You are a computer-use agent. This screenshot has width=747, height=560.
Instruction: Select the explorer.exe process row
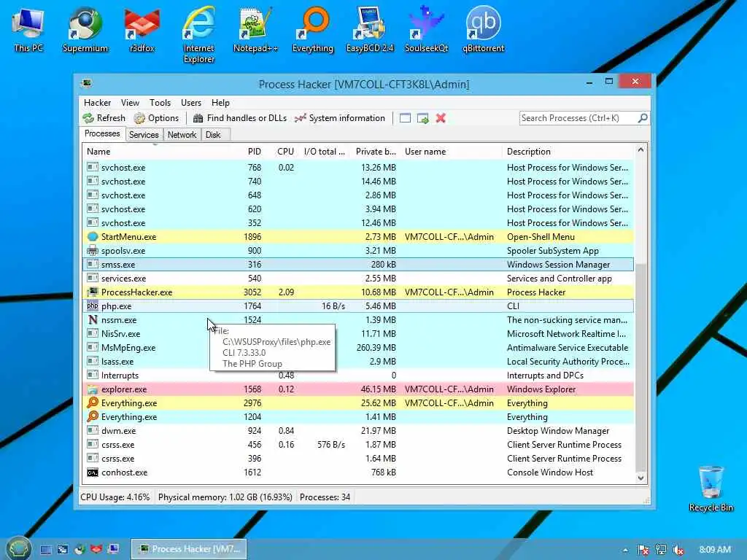tap(358, 389)
